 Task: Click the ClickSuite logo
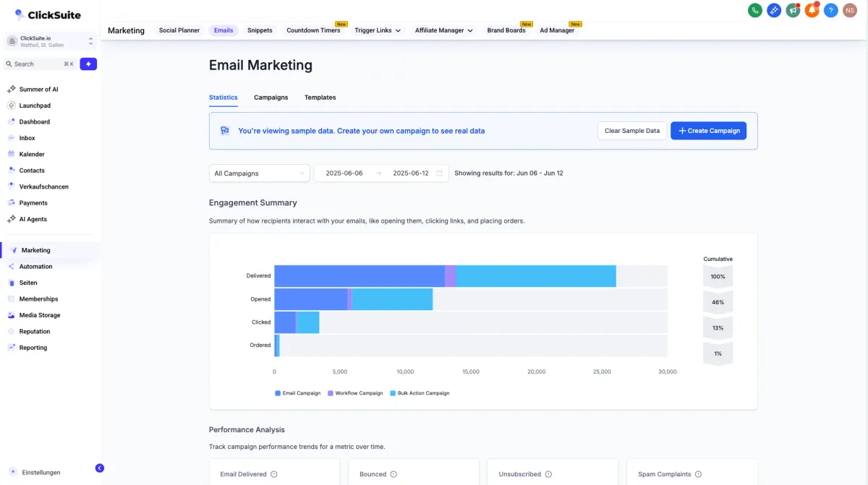(x=48, y=14)
